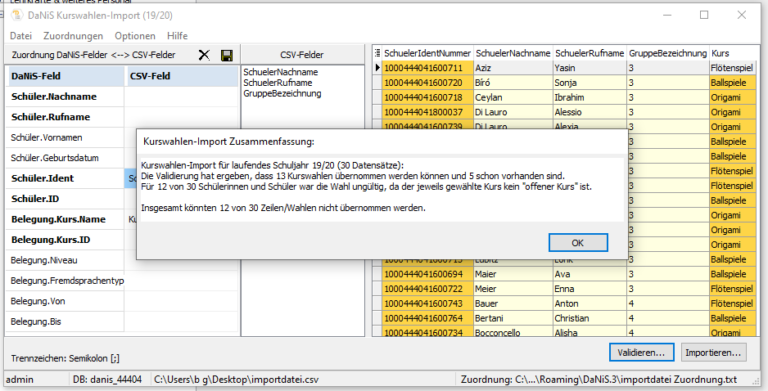Select GruppeBezeichnung in the CSV-Felder list
This screenshot has height=391, width=768.
pos(282,93)
